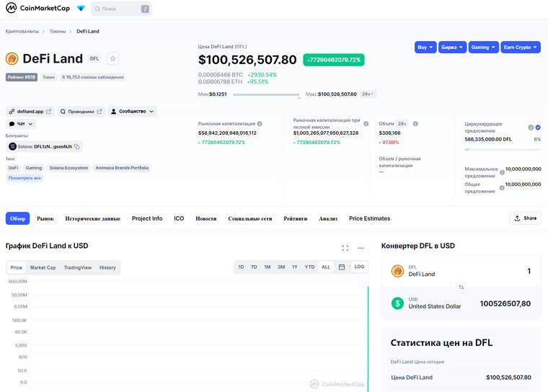Show info for Циркулирующее предложение

(531, 128)
